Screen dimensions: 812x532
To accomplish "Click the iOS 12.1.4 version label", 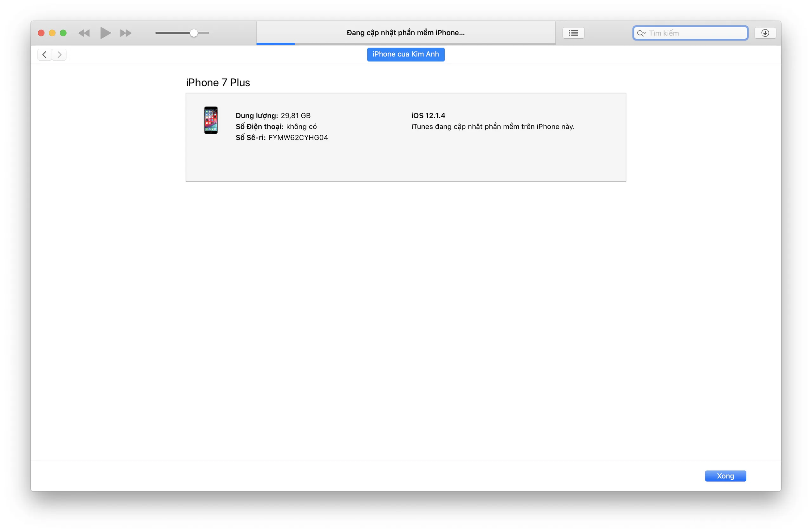I will click(428, 116).
